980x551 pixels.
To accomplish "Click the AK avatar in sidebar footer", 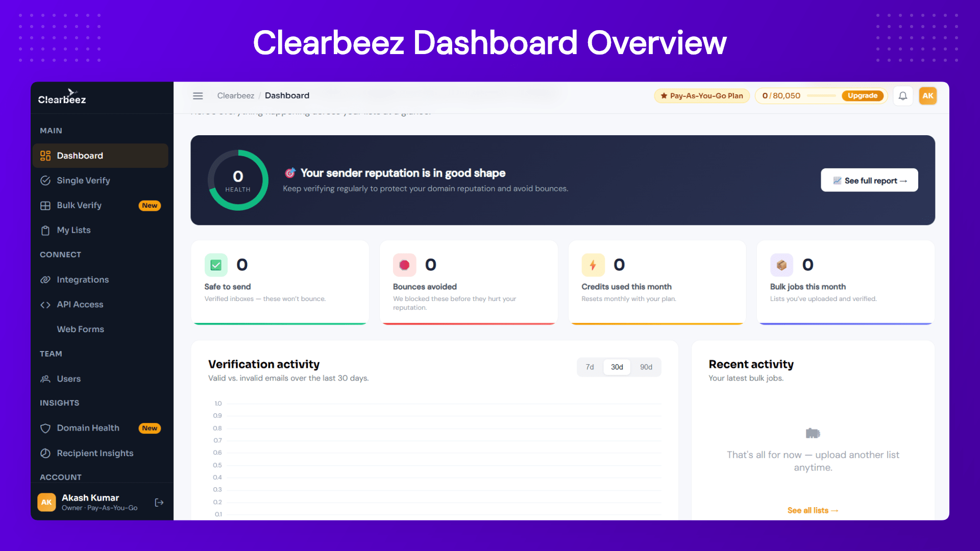I will [46, 502].
